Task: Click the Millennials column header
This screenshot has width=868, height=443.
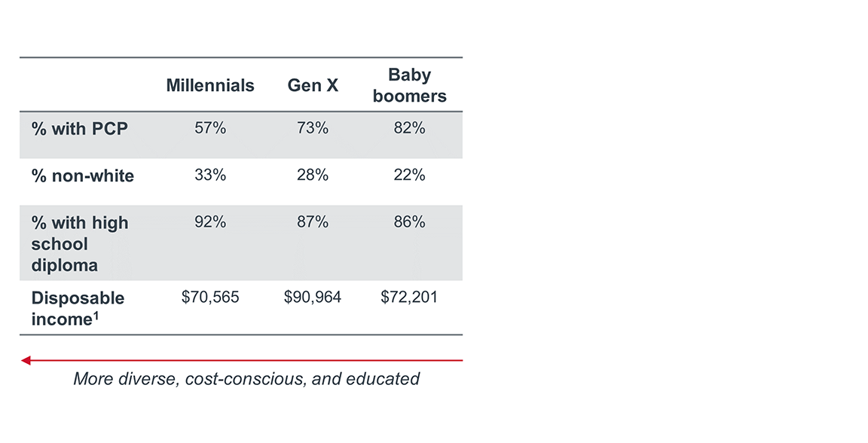Action: [x=210, y=86]
